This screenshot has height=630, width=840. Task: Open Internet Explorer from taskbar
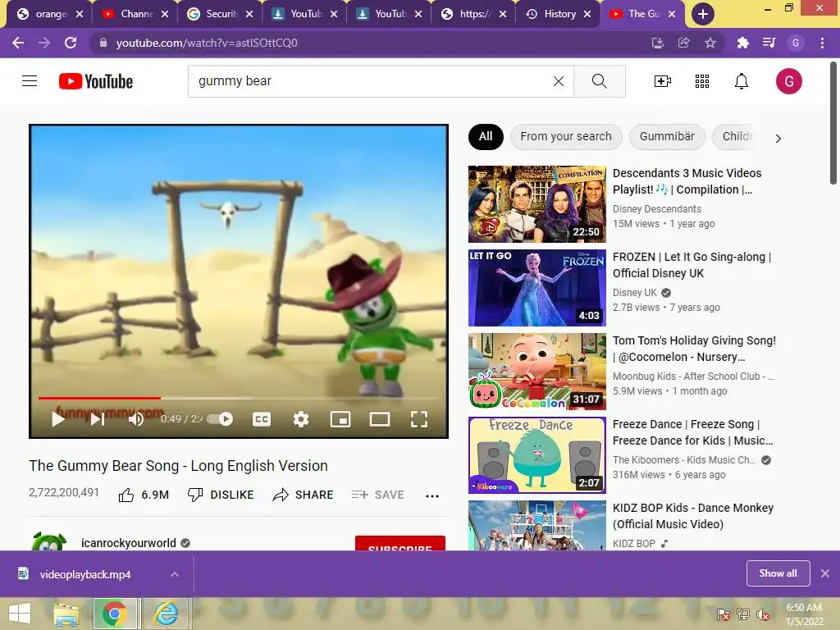tap(166, 614)
